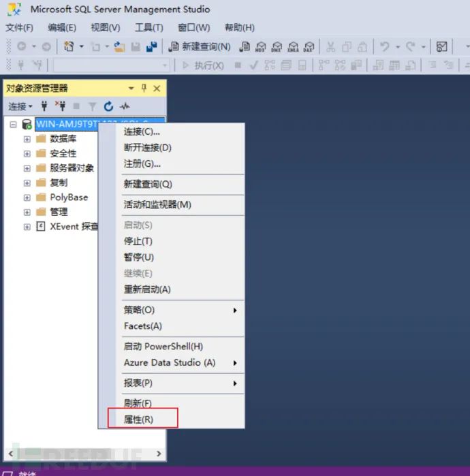Open the 工具(T) menu
The height and width of the screenshot is (476, 470).
point(148,28)
